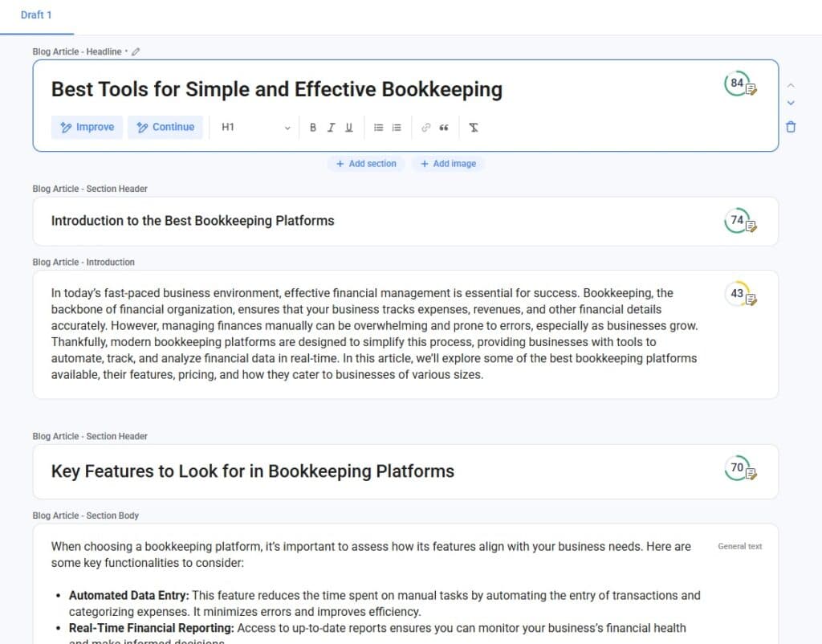This screenshot has height=644, width=822.
Task: Toggle bold formatting in headline toolbar
Action: click(312, 128)
